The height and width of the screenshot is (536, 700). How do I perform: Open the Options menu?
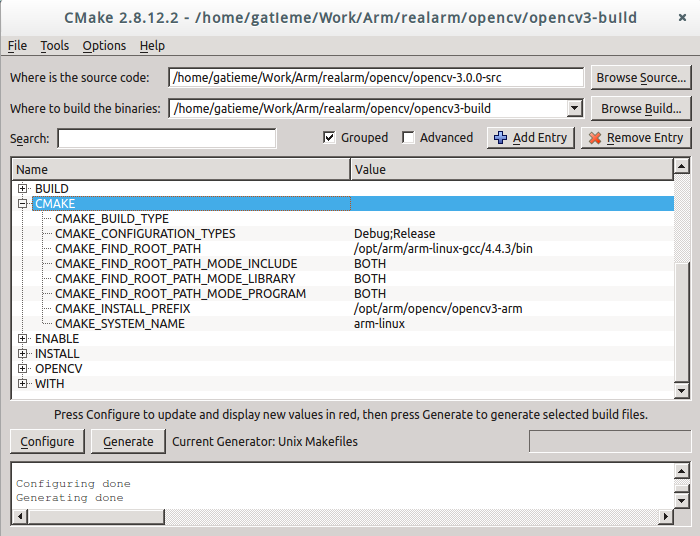point(104,46)
